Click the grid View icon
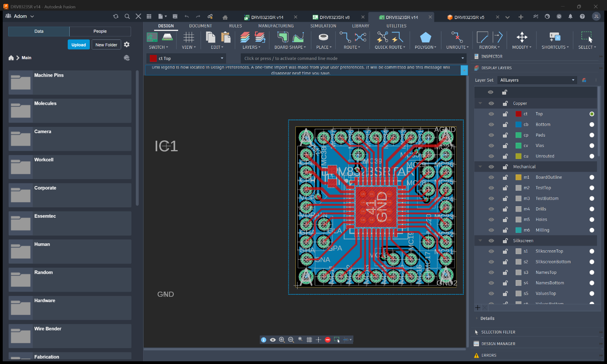607x364 pixels. 189,37
